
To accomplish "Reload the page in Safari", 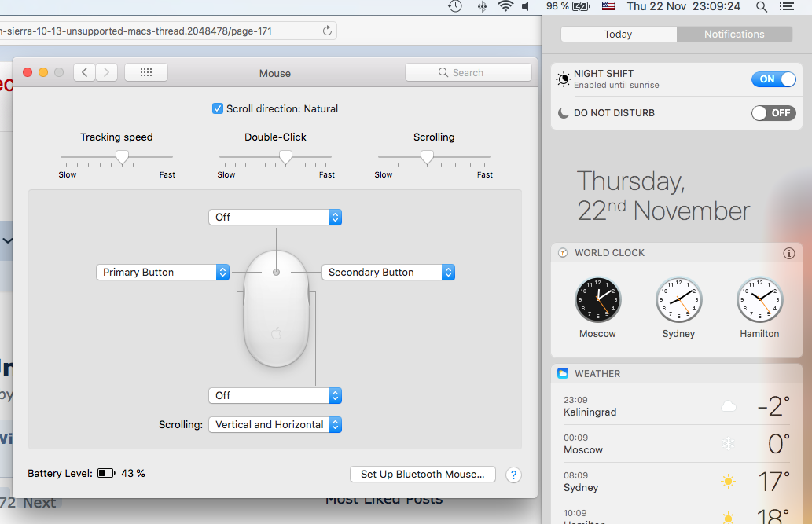I will tap(327, 31).
